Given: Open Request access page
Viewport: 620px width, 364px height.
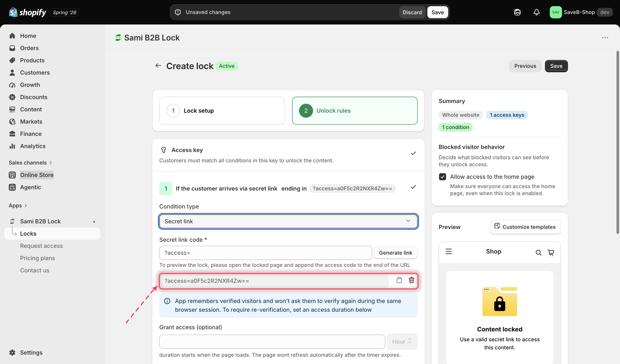Looking at the screenshot, I should (41, 246).
